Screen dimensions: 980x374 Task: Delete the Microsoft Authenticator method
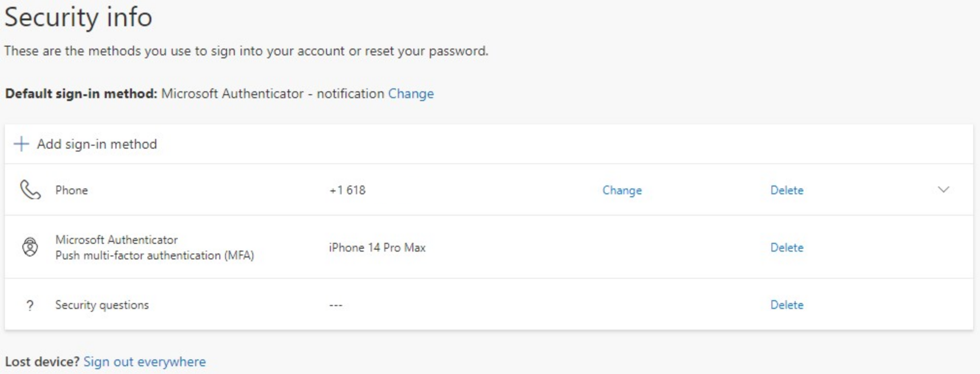(x=787, y=247)
